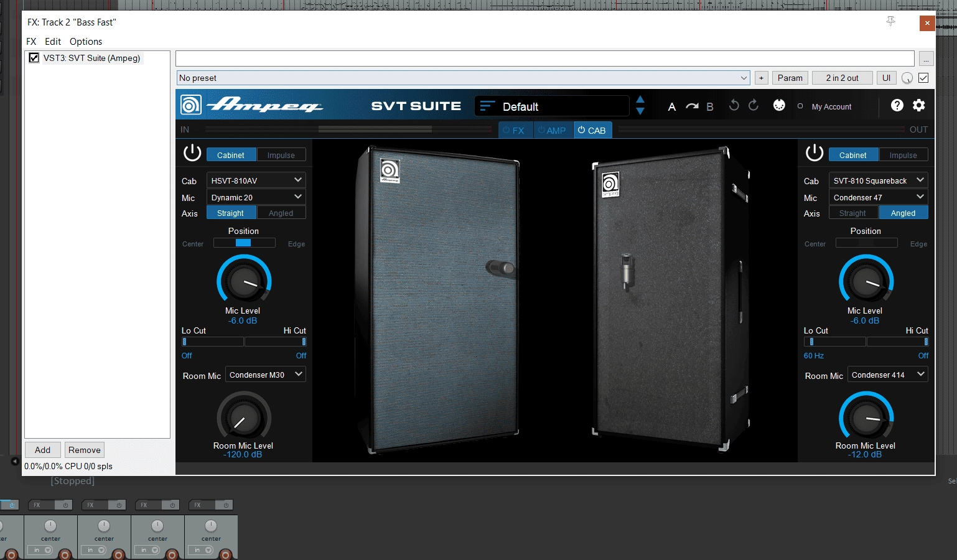The image size is (957, 560).
Task: Select previous preset with up arrow
Action: 640,100
